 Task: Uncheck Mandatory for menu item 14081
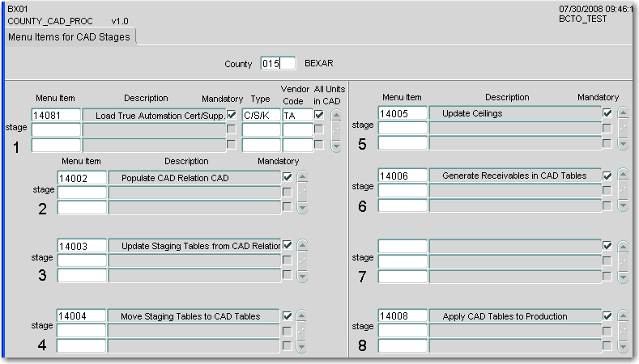pyautogui.click(x=232, y=115)
